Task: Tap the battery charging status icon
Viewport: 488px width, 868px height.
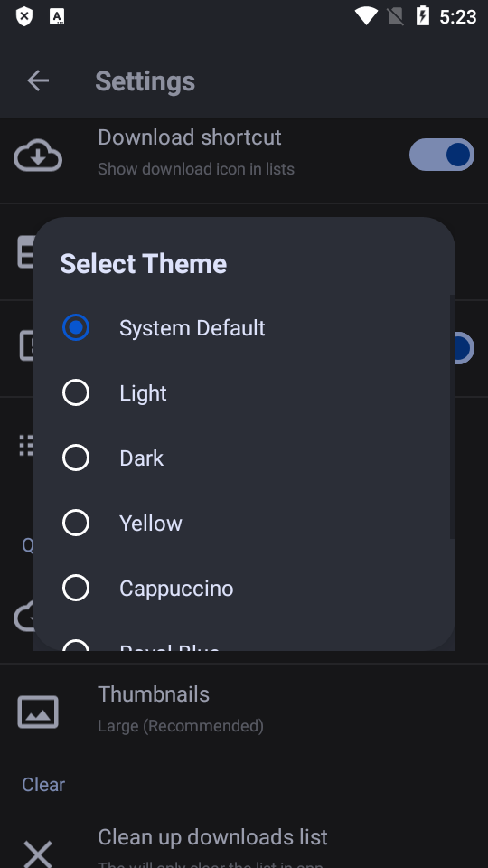Action: [x=423, y=16]
